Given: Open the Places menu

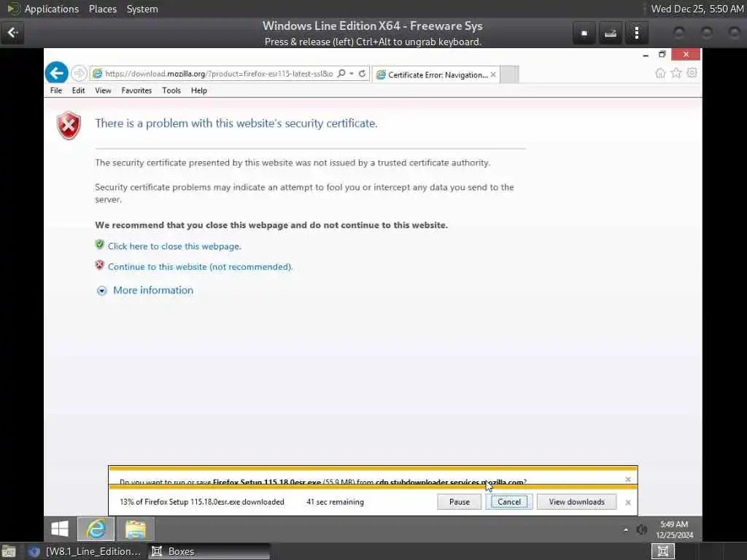Looking at the screenshot, I should point(103,9).
